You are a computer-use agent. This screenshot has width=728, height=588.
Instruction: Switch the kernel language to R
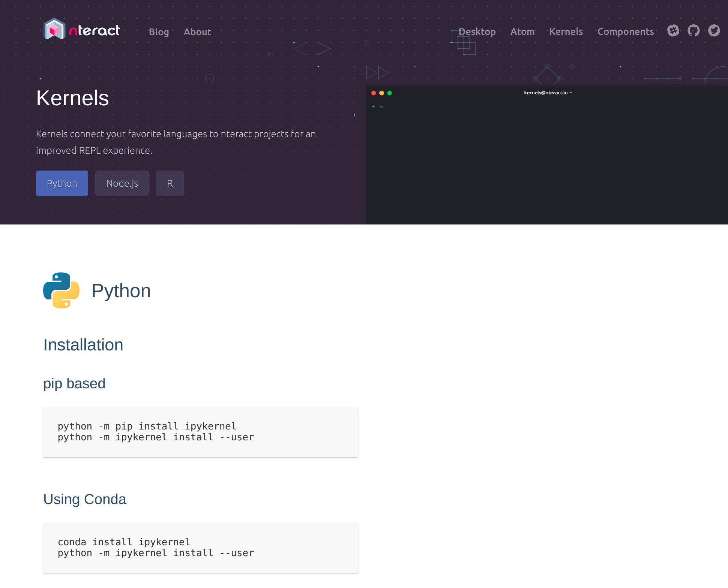pyautogui.click(x=170, y=183)
